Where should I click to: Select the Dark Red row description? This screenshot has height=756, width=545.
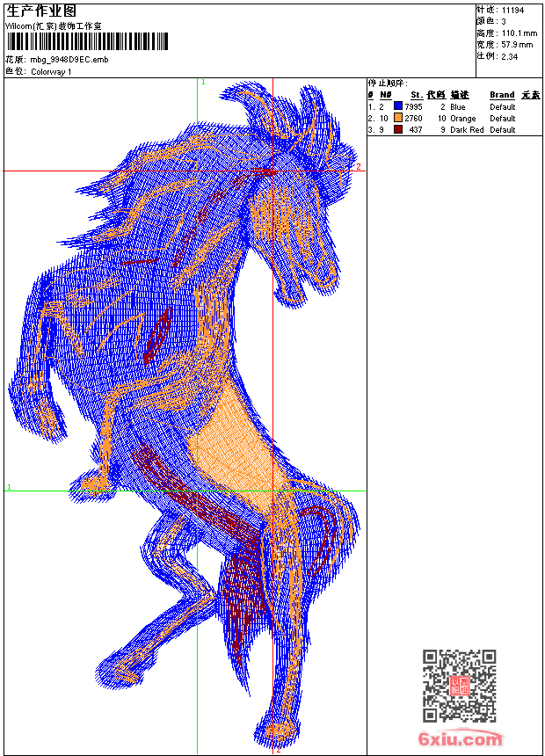(x=467, y=130)
